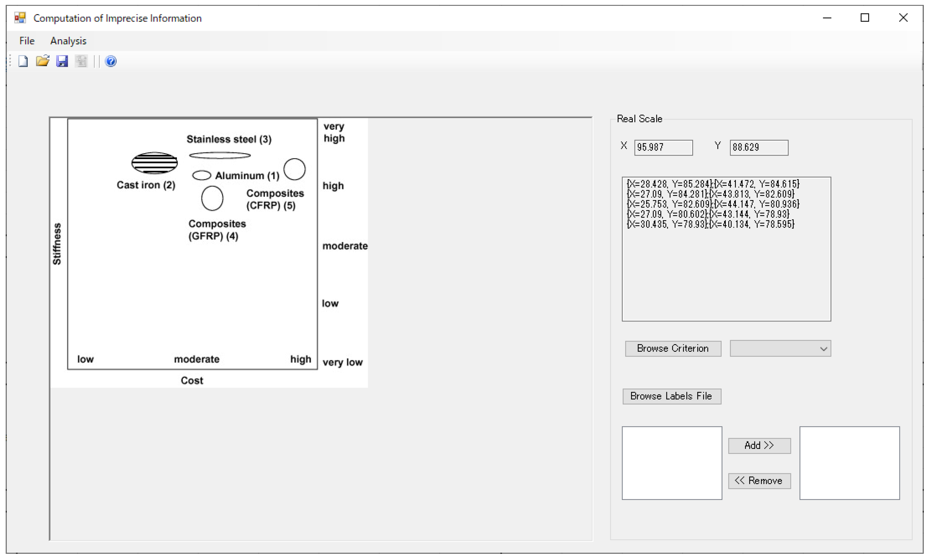Click the grayed-out toolbar icon
Screen dimensions: 930x560
coord(81,61)
